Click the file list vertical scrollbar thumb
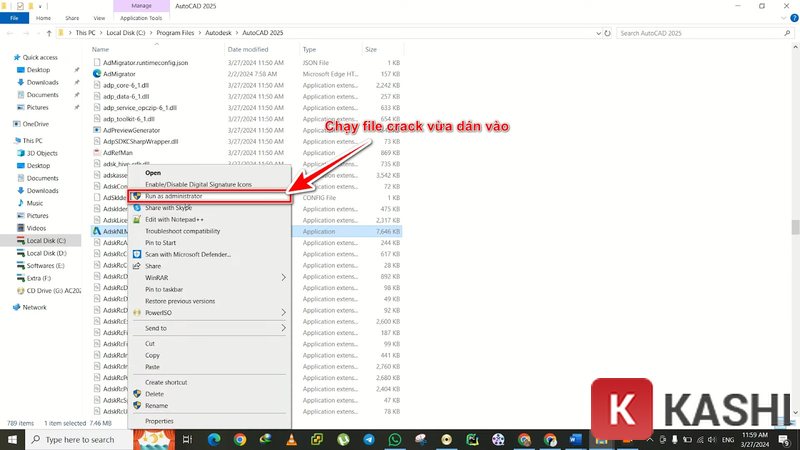The height and width of the screenshot is (450, 800). [x=795, y=227]
